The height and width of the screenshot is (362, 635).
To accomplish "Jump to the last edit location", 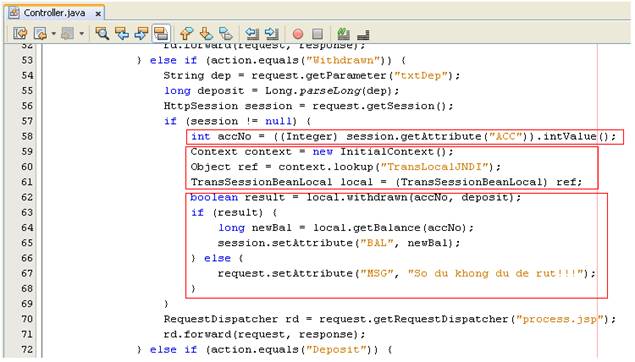I will pos(20,34).
